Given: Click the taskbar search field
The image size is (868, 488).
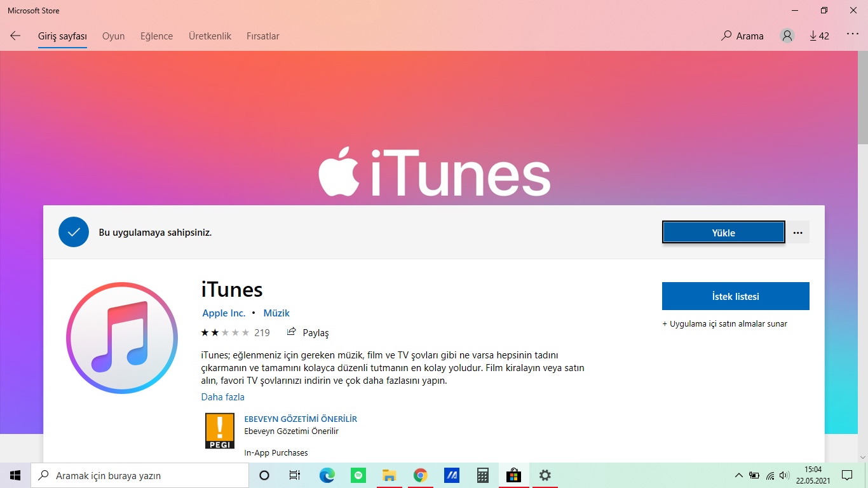Looking at the screenshot, I should click(x=140, y=475).
